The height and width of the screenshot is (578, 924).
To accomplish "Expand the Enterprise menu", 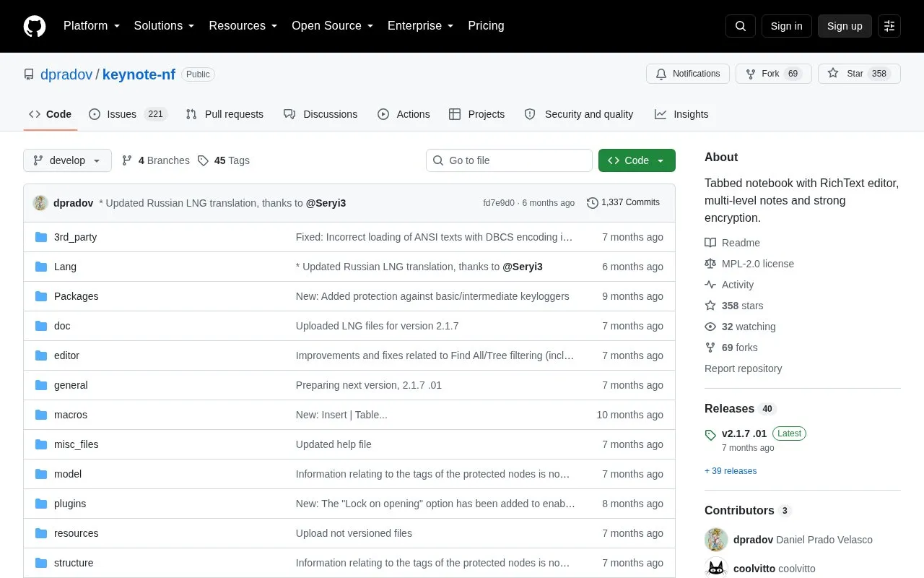I will coord(420,26).
